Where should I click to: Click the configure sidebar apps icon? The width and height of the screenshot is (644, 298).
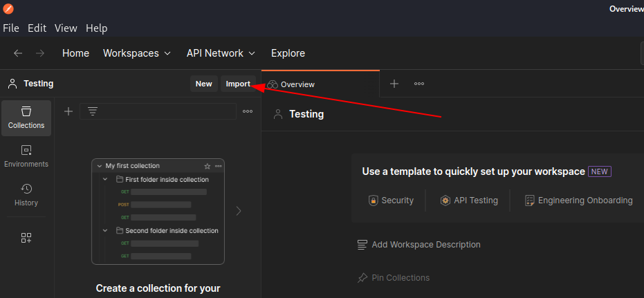[x=26, y=238]
